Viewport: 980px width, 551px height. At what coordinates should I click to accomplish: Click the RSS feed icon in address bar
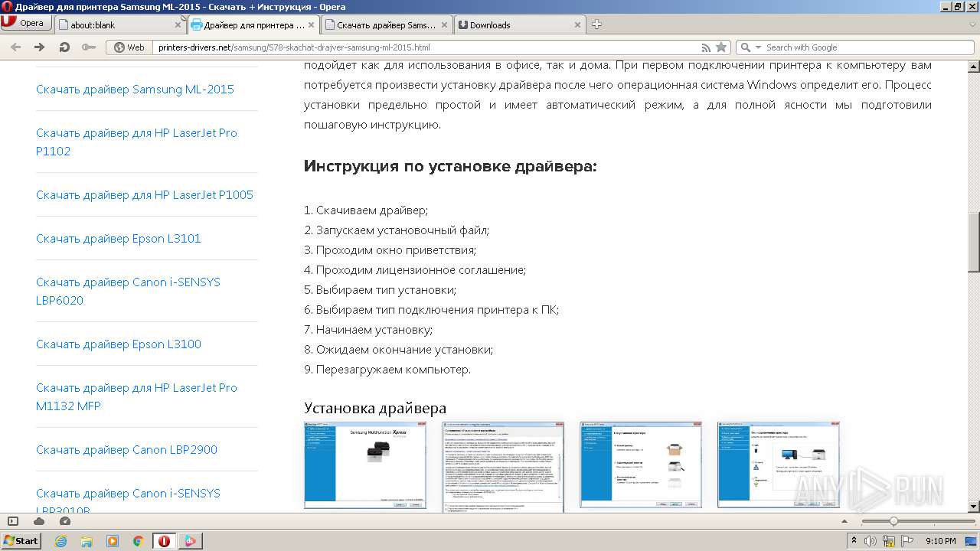point(706,47)
